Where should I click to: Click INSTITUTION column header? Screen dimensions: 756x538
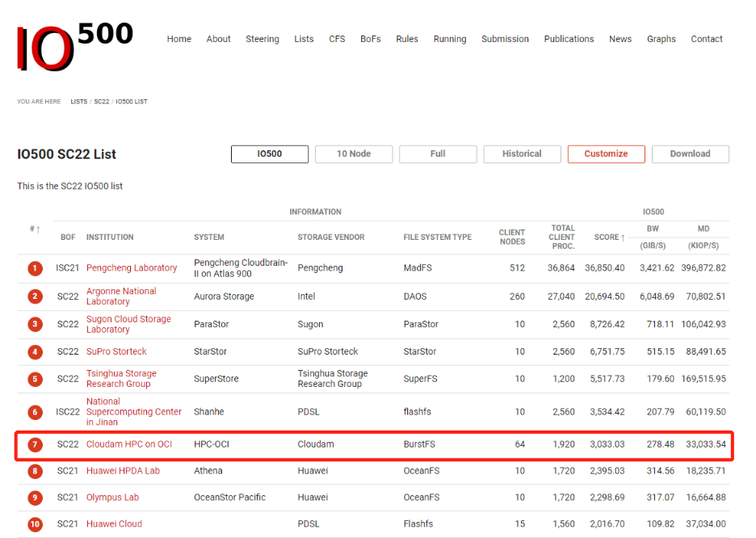click(110, 237)
